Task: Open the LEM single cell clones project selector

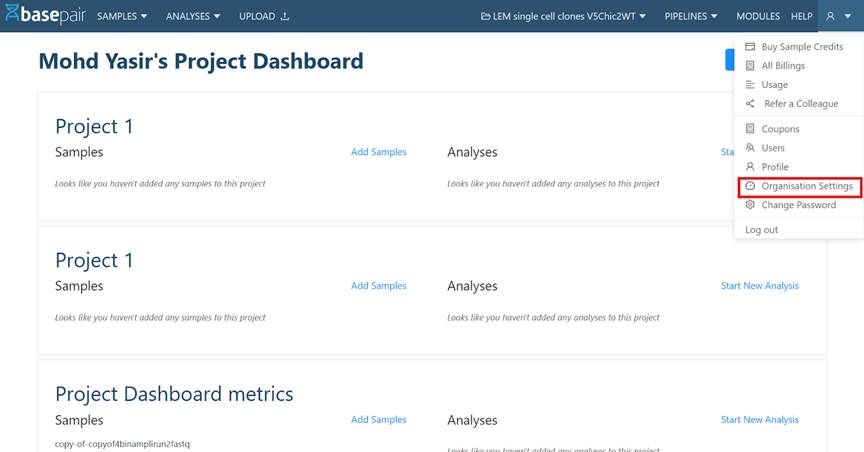Action: click(563, 17)
